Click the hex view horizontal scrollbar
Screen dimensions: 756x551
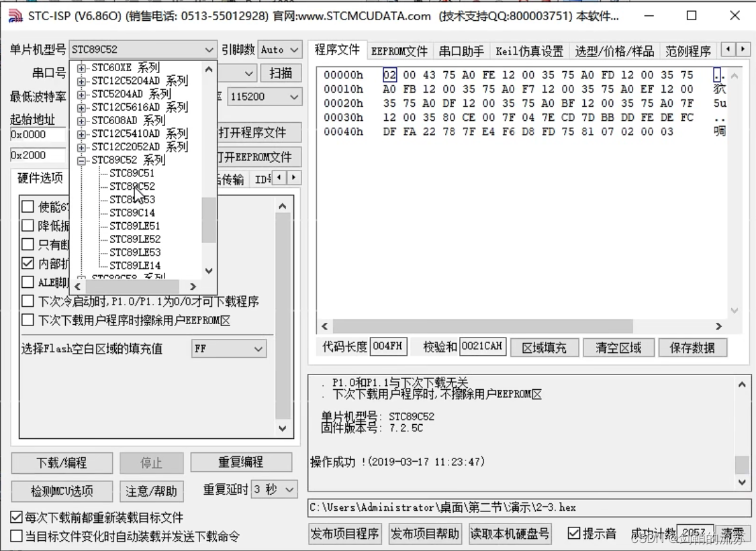pos(522,326)
